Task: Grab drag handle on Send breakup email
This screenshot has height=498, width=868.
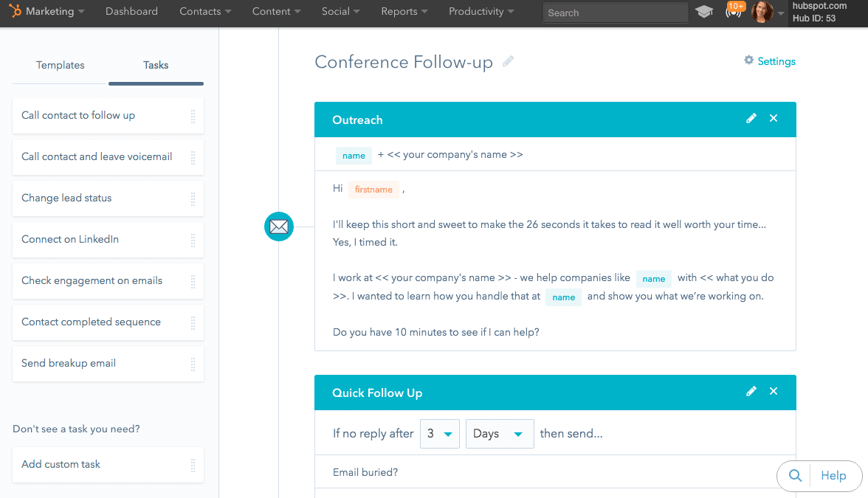Action: point(193,364)
